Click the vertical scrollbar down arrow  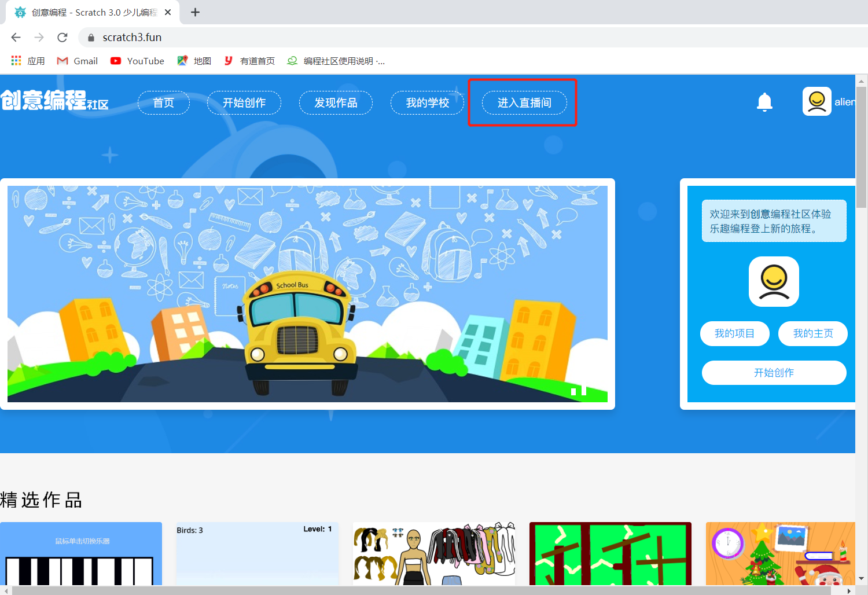point(862,578)
